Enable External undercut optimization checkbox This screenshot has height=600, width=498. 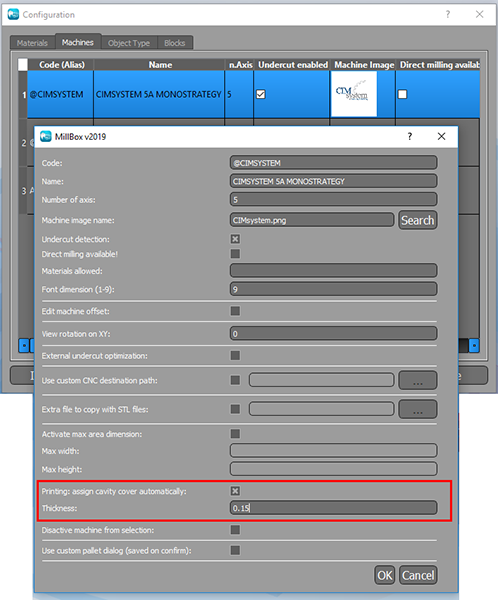[235, 355]
